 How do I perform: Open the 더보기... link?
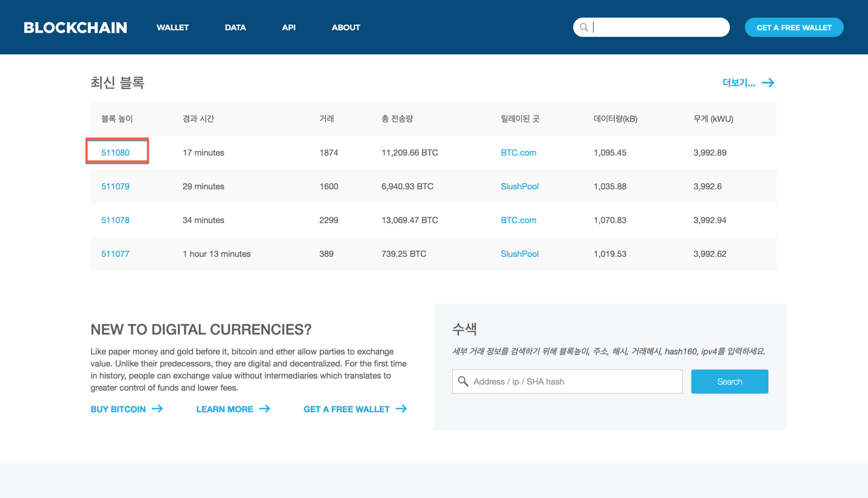point(739,83)
